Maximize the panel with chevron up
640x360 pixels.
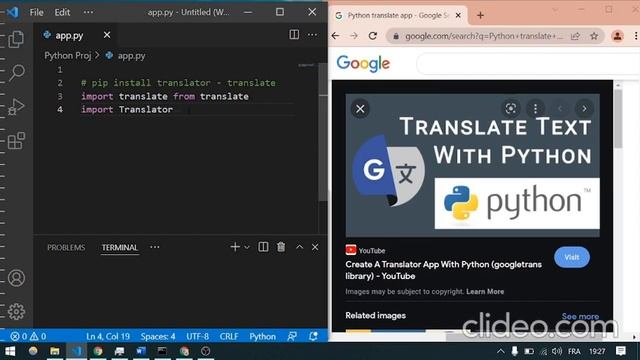(x=299, y=247)
